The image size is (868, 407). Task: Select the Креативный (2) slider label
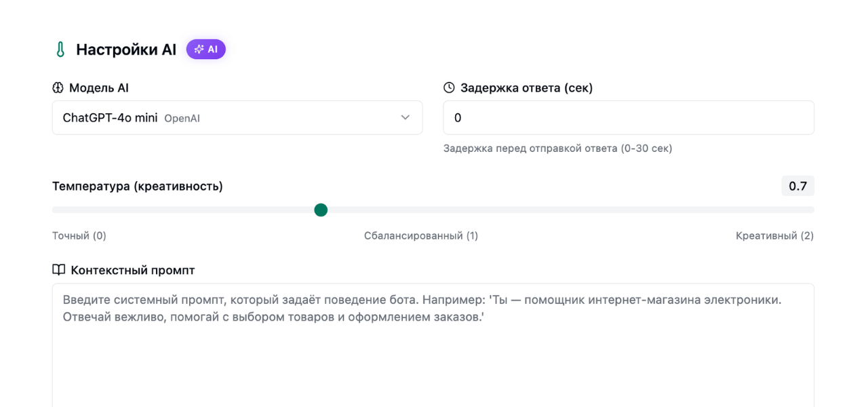coord(774,236)
